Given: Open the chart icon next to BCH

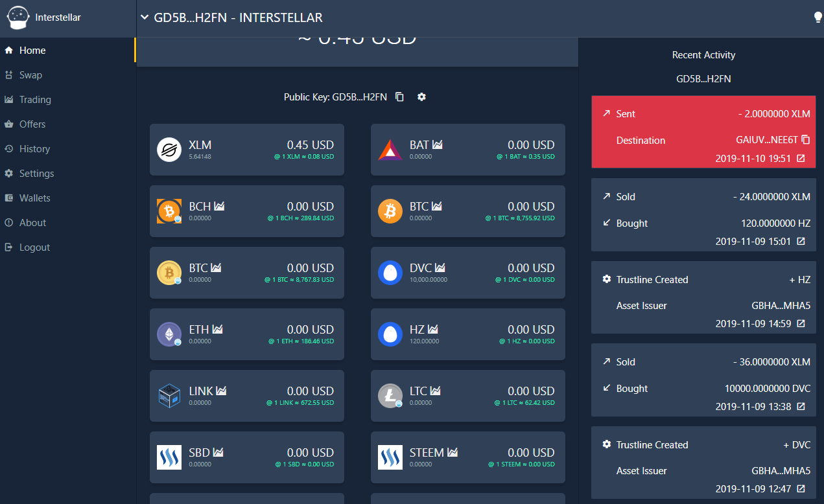Looking at the screenshot, I should tap(219, 207).
